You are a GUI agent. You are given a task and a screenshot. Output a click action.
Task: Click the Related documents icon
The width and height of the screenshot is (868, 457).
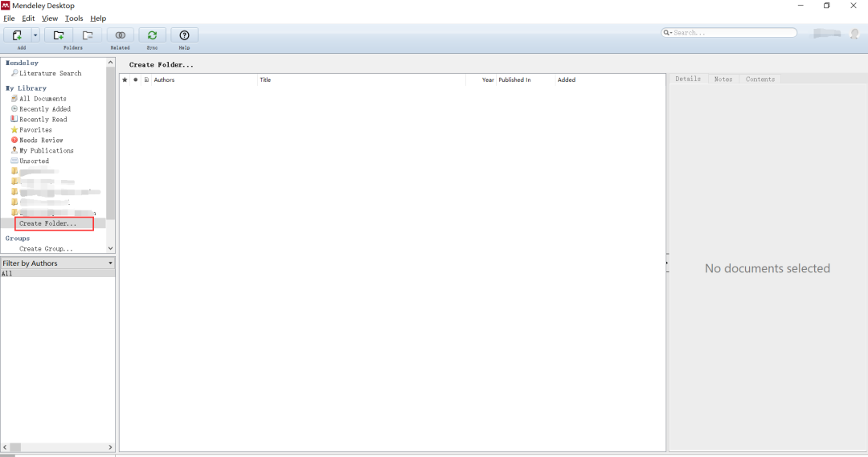[x=120, y=35]
